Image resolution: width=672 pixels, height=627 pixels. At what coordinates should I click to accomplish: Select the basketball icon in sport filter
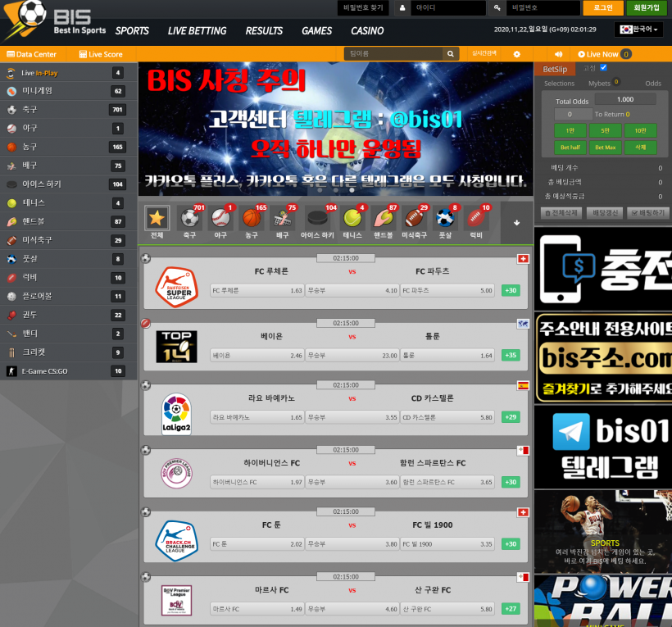(x=252, y=218)
